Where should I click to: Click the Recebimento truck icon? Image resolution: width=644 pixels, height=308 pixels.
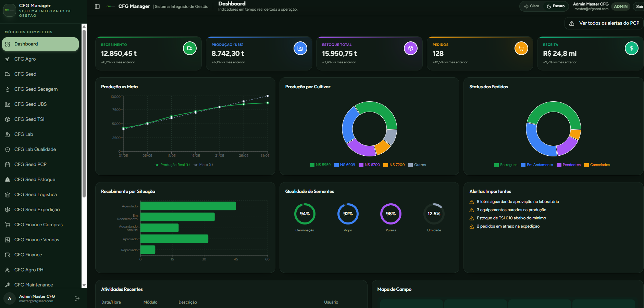pos(190,48)
